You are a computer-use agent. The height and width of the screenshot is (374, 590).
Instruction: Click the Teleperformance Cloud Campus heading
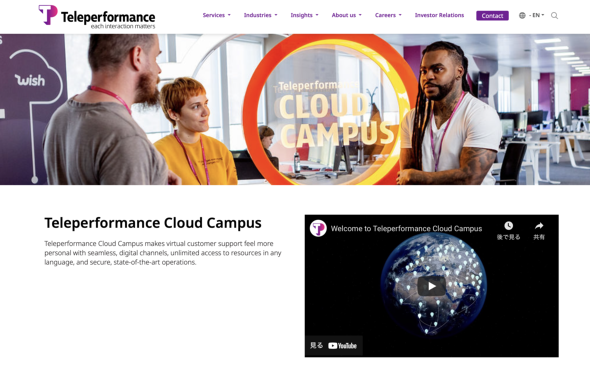153,223
